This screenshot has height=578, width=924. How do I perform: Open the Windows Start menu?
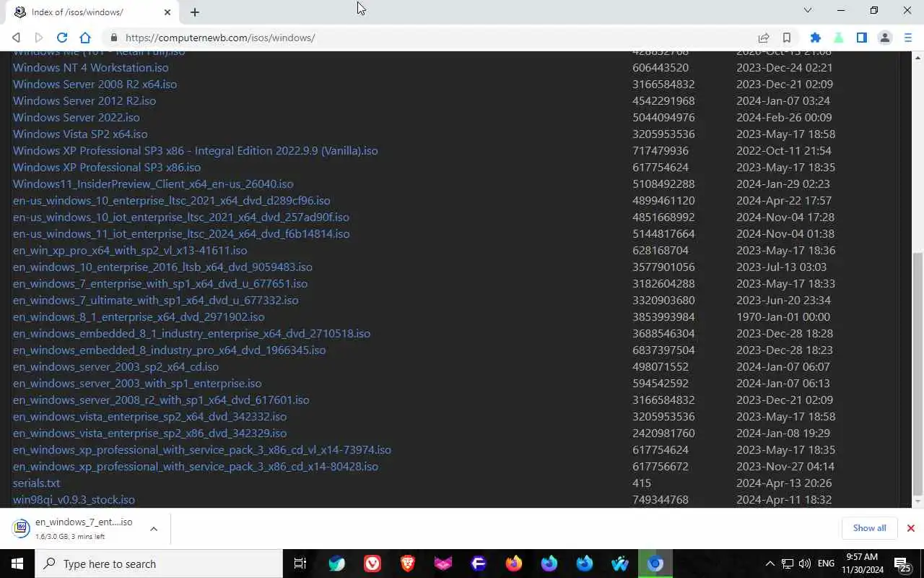[x=17, y=564]
